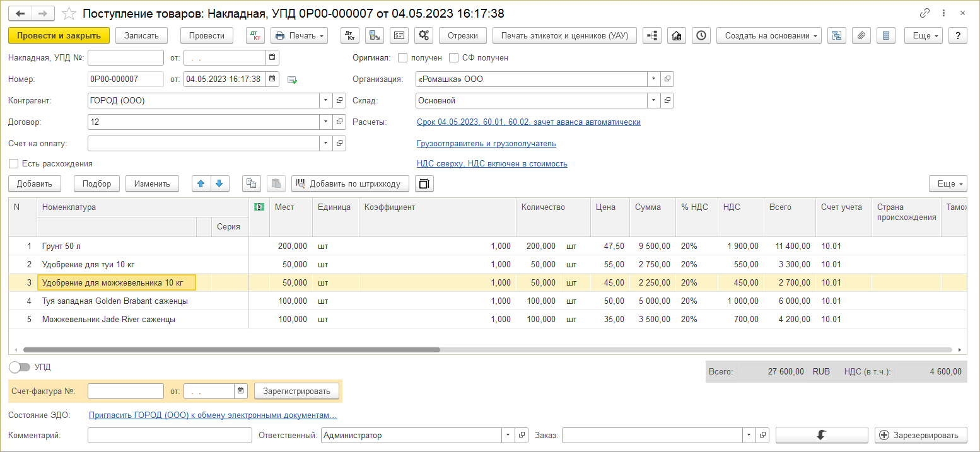Expand Создать на основании dropdown

[769, 36]
